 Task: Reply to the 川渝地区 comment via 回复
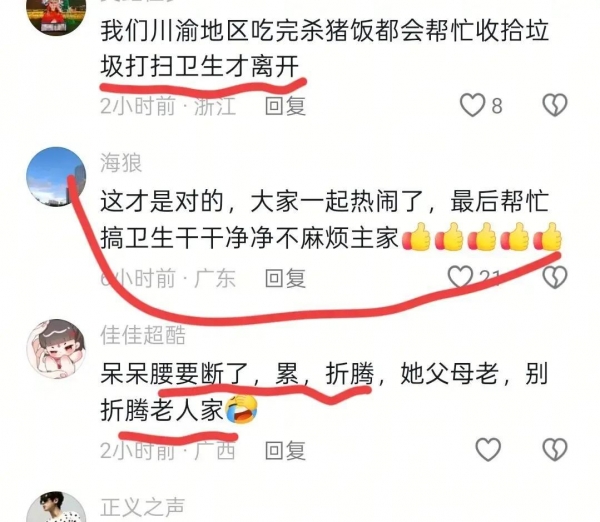285,106
